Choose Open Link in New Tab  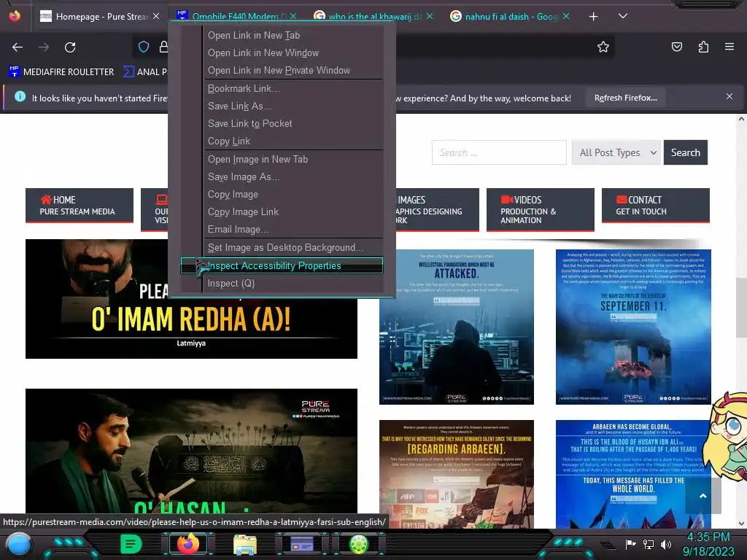coord(293,35)
